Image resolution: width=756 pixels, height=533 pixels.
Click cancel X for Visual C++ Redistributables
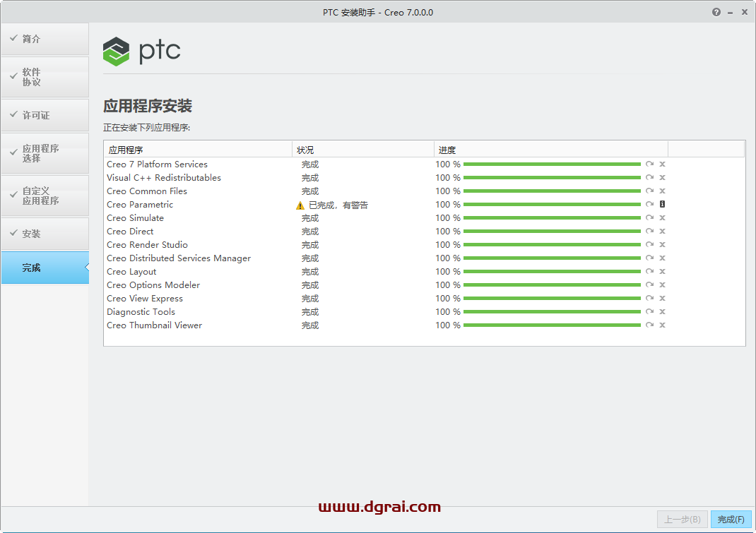(x=663, y=177)
